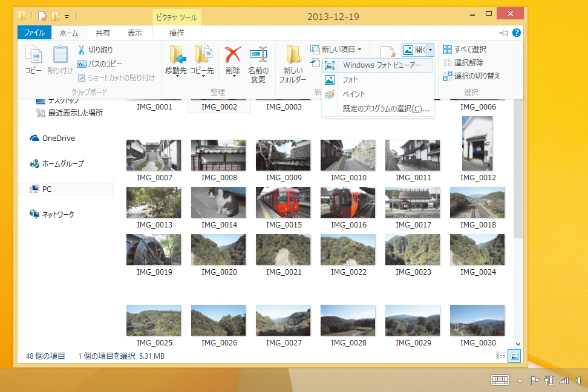Click the ペイント palette icon
588x392 pixels.
pos(330,94)
